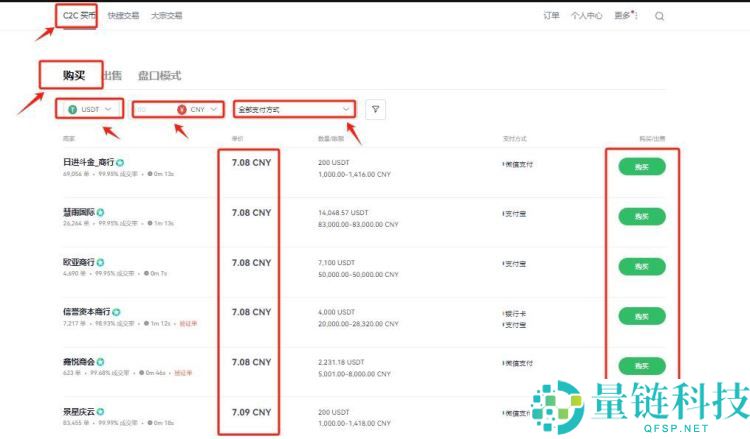Click verified badge next to 慧雨国际
This screenshot has height=439, width=750.
coord(101,212)
